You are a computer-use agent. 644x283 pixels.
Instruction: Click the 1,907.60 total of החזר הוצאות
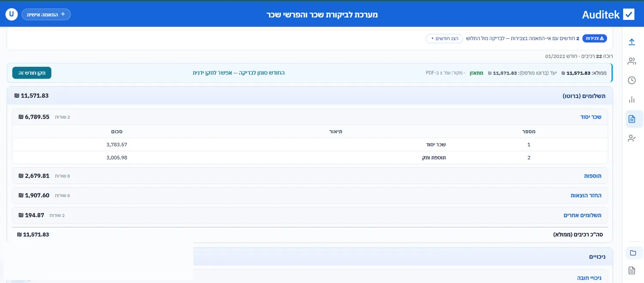click(x=34, y=195)
